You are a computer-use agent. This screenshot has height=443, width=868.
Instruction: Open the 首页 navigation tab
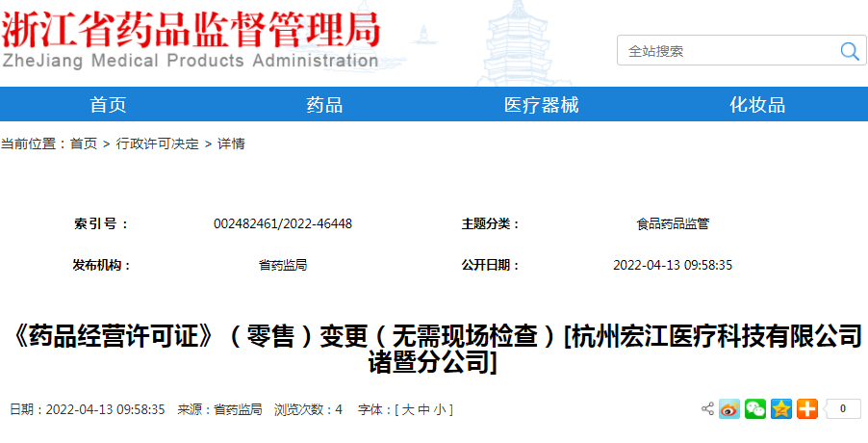pos(109,104)
